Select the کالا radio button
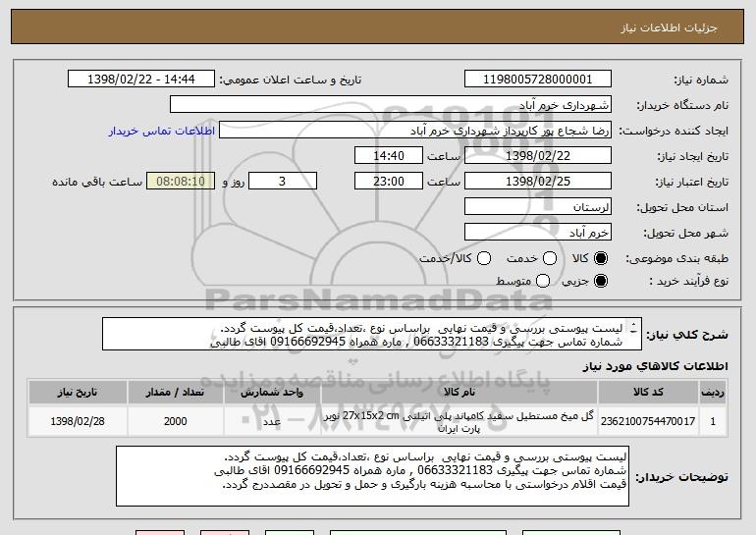The width and height of the screenshot is (756, 535). pos(601,258)
